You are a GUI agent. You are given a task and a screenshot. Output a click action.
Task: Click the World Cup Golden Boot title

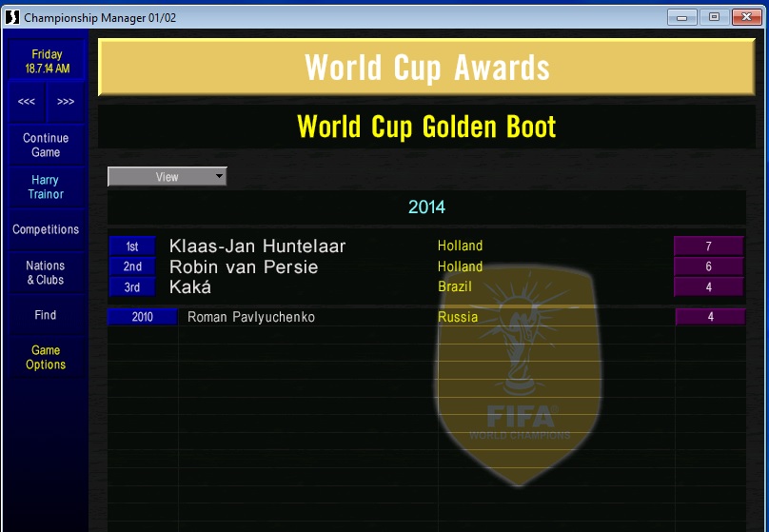click(x=426, y=127)
